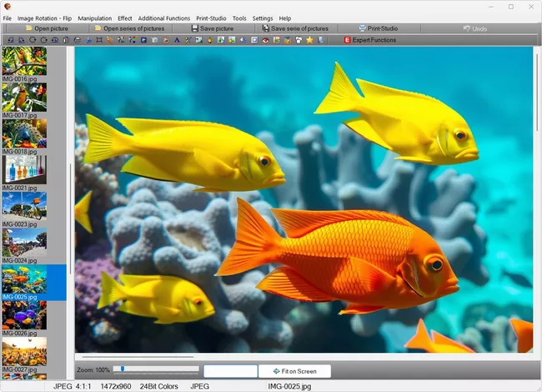
Task: Click the Undo button
Action: pos(475,28)
